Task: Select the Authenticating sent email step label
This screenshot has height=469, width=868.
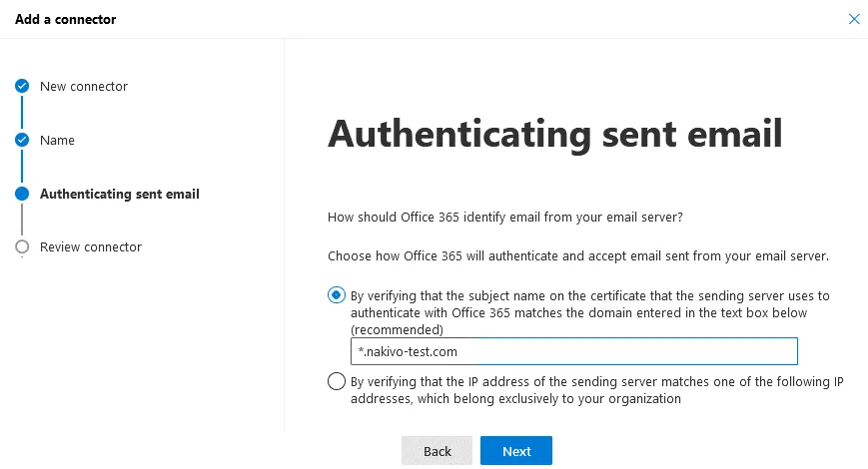Action: [x=120, y=194]
